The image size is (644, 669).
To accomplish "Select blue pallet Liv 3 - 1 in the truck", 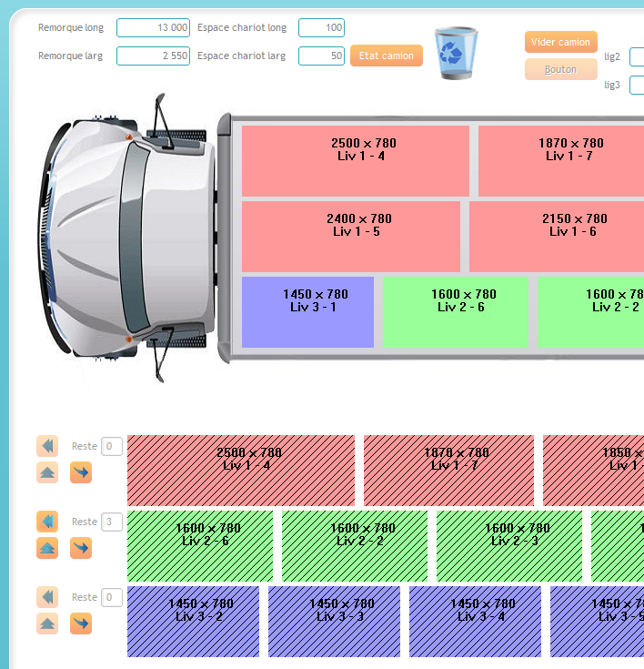I will tap(307, 312).
